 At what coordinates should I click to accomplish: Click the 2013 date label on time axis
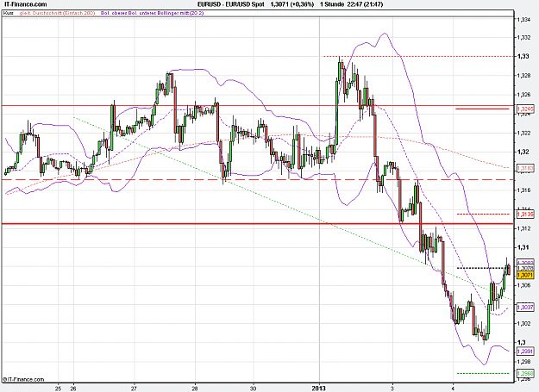[318, 389]
